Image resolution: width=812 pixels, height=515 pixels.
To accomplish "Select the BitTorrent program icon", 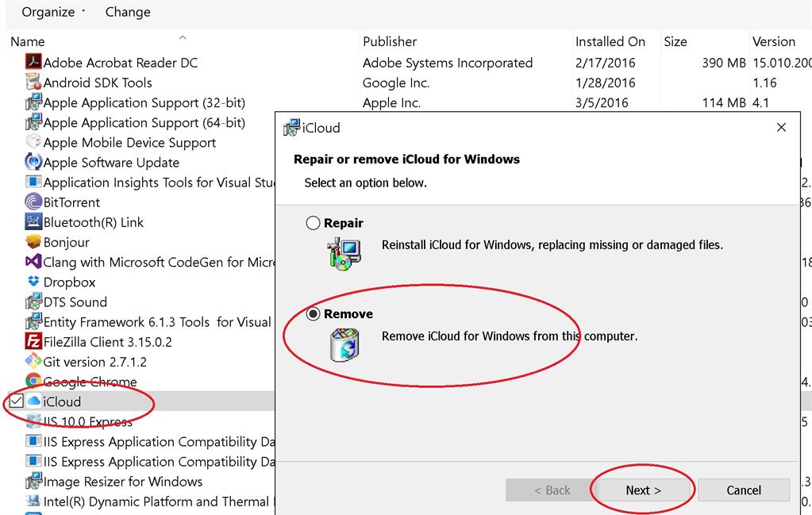I will tap(33, 202).
